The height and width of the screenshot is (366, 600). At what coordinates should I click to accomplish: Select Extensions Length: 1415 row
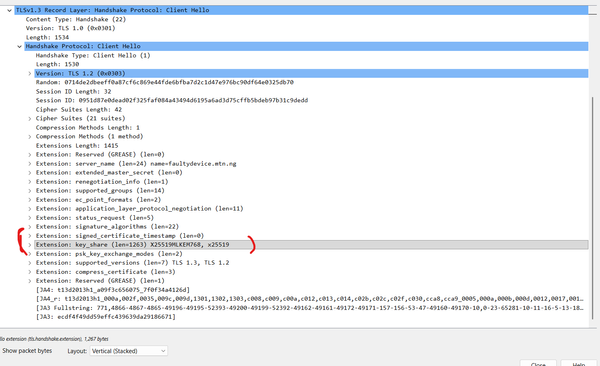coord(77,145)
